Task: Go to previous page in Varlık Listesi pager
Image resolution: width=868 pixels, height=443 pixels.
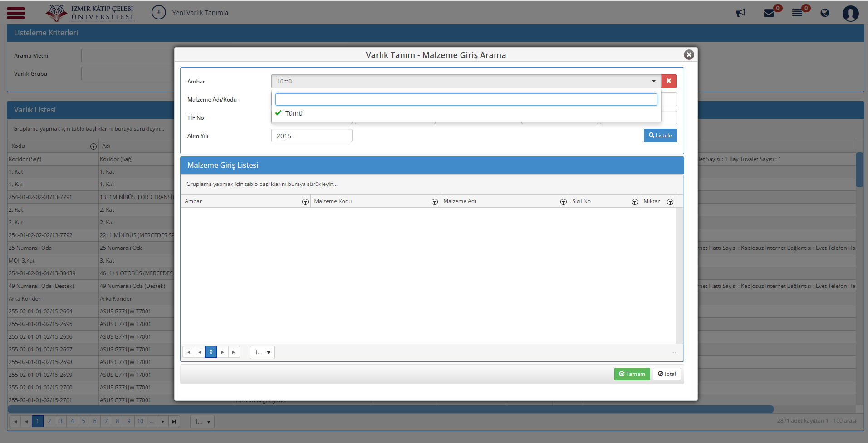Action: pos(26,422)
